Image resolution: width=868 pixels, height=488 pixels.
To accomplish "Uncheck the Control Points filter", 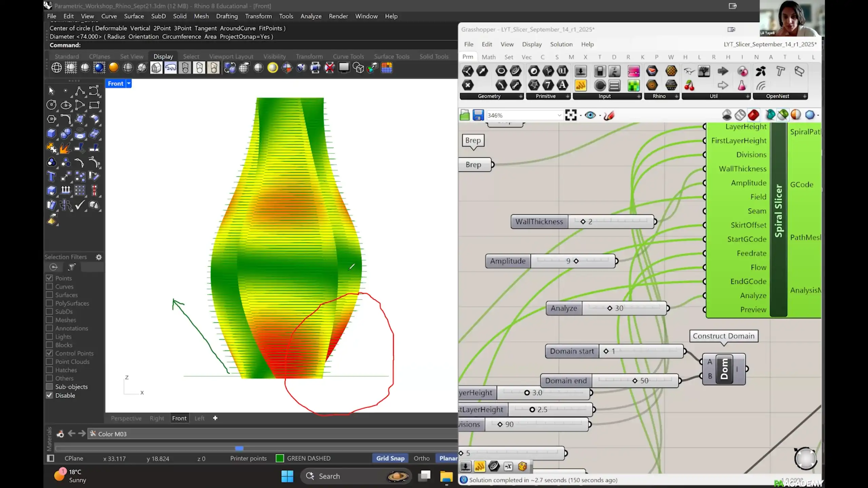I will (x=50, y=353).
